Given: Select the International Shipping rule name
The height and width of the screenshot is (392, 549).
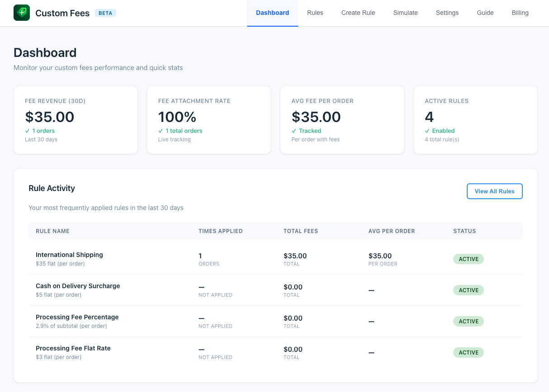Looking at the screenshot, I should [69, 255].
